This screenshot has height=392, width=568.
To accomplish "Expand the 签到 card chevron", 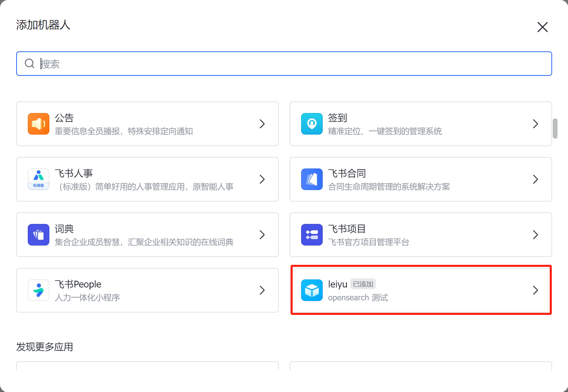I will (x=536, y=124).
